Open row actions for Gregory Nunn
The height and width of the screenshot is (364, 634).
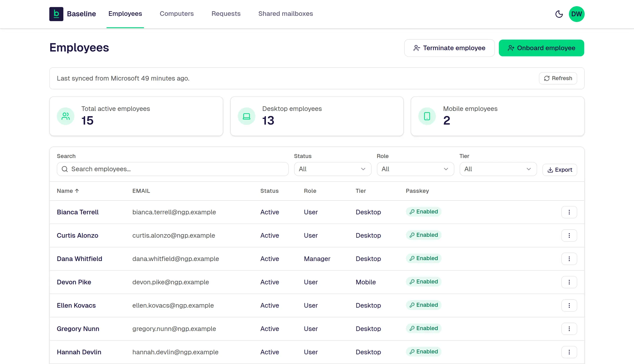pyautogui.click(x=569, y=329)
